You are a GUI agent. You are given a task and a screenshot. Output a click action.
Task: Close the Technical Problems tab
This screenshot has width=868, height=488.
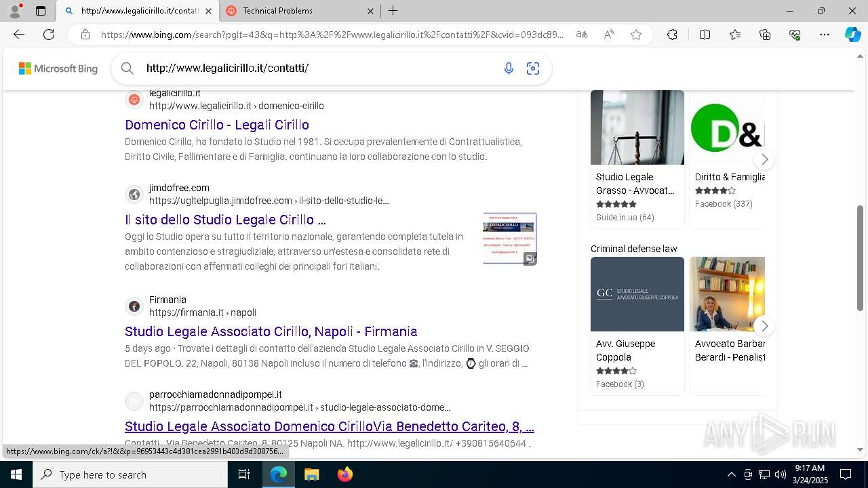pyautogui.click(x=370, y=11)
